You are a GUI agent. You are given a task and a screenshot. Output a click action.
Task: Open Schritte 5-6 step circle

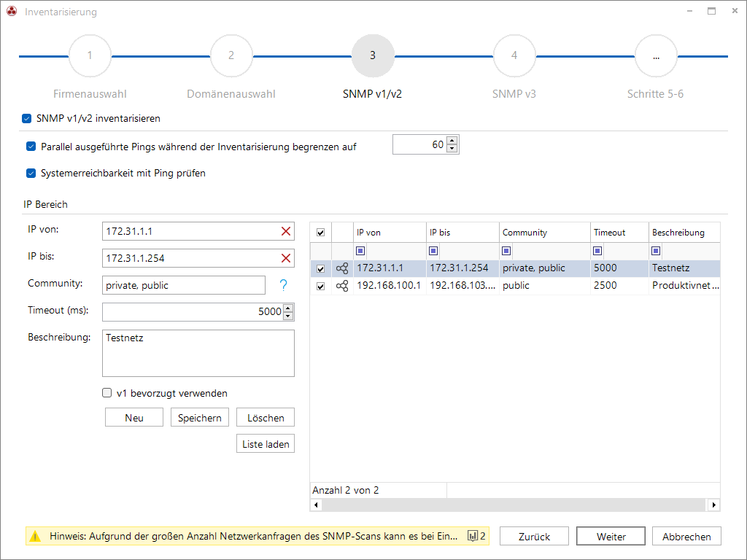pos(656,55)
